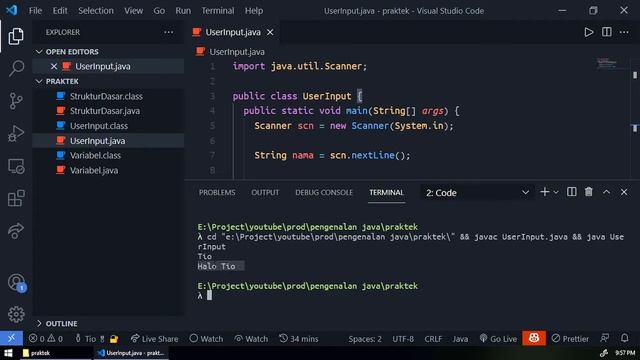The height and width of the screenshot is (360, 640).
Task: Open the Run and Debug view
Action: click(16, 133)
